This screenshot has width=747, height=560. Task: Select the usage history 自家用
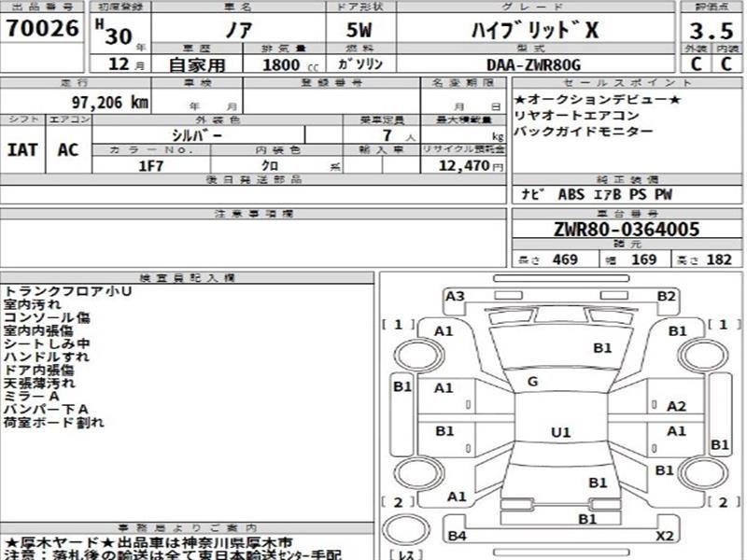(197, 64)
